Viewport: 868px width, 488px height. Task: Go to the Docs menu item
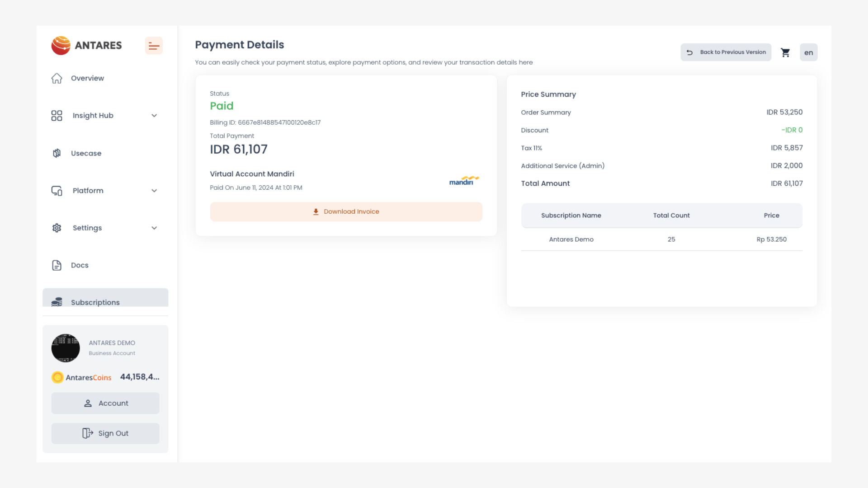click(80, 265)
